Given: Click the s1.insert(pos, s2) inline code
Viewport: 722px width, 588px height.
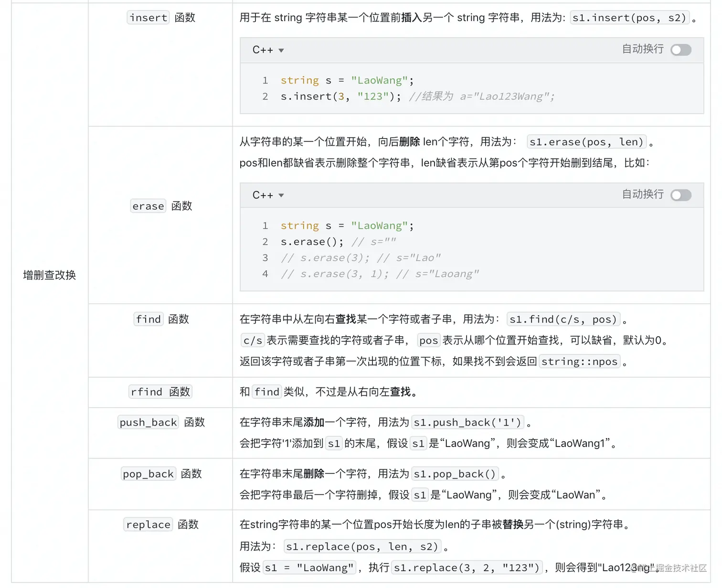Looking at the screenshot, I should 630,18.
